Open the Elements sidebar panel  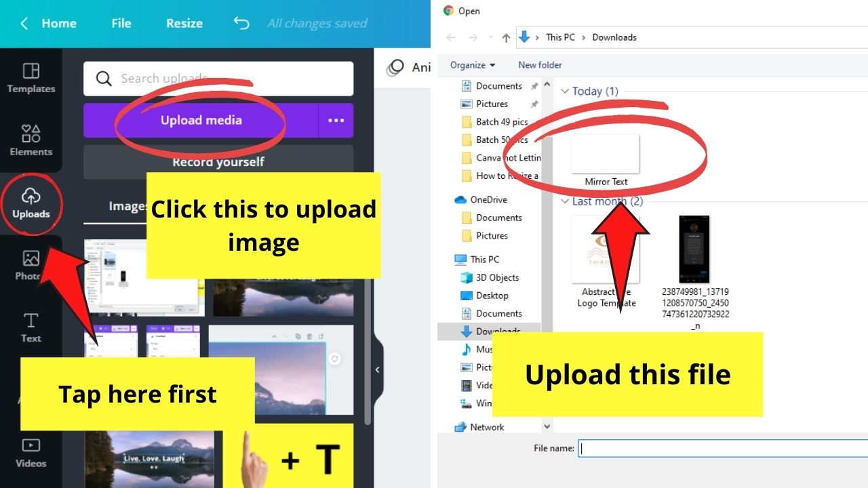[x=31, y=141]
